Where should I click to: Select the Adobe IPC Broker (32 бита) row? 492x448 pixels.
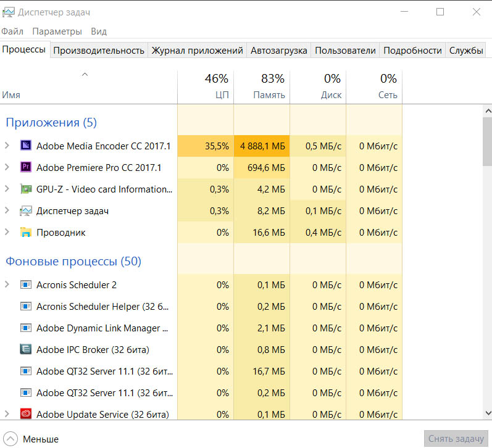[201, 349]
